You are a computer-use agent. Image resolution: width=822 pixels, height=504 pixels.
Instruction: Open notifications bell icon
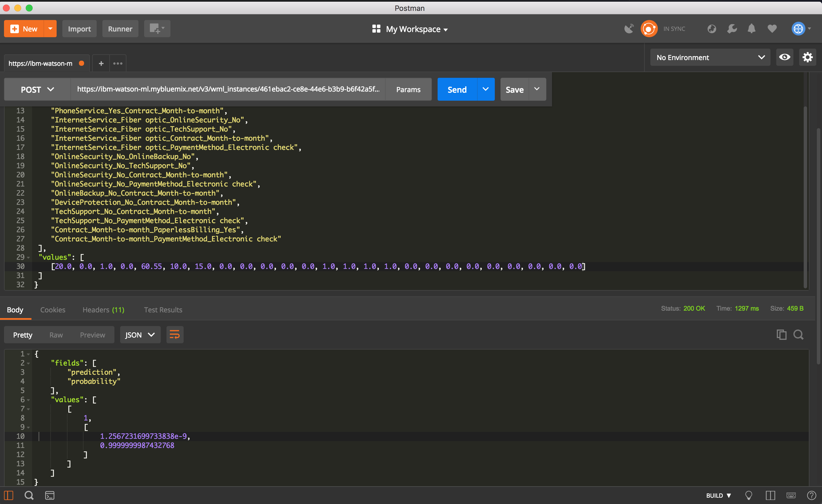(751, 29)
